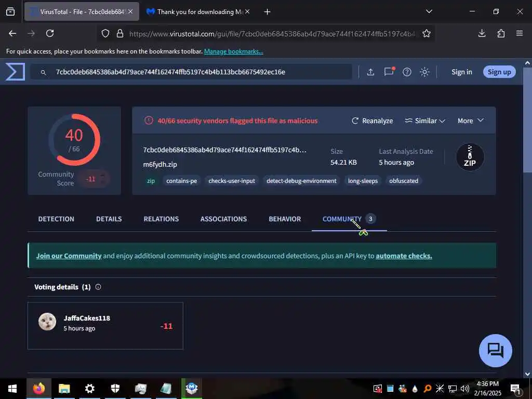Click the 40/66 detection score gauge
Image resolution: width=532 pixels, height=399 pixels.
(74, 140)
